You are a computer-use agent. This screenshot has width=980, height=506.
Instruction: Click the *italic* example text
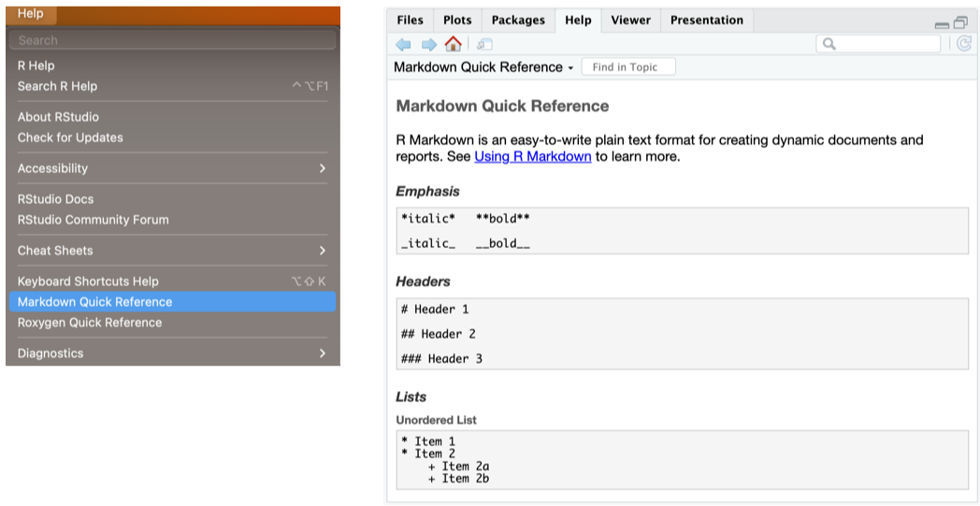coord(428,219)
